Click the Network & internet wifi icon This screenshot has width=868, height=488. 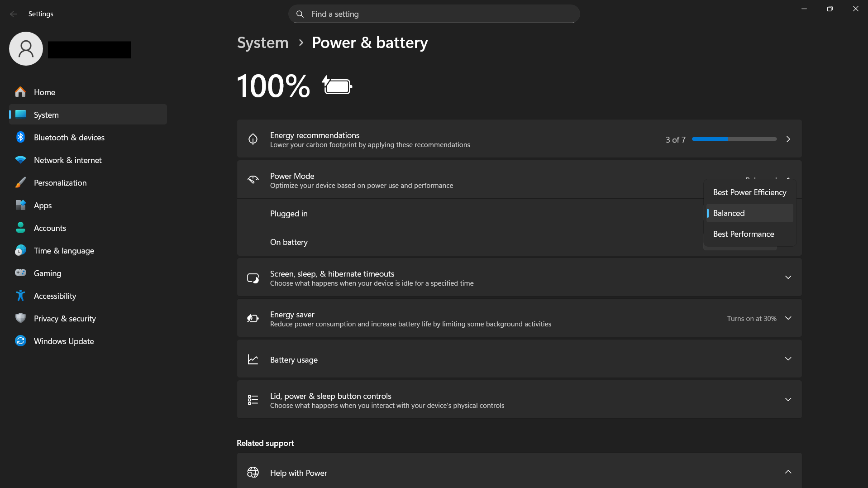pos(20,160)
